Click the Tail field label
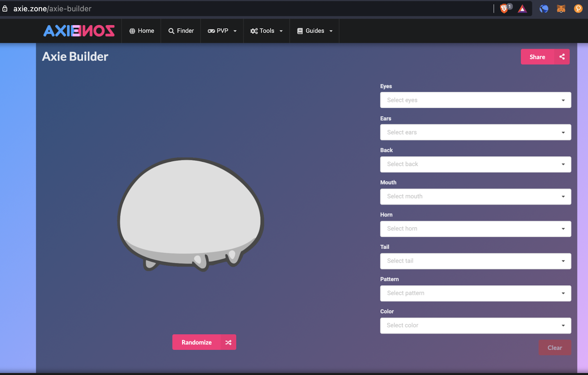Viewport: 588px width, 375px height. [x=385, y=247]
